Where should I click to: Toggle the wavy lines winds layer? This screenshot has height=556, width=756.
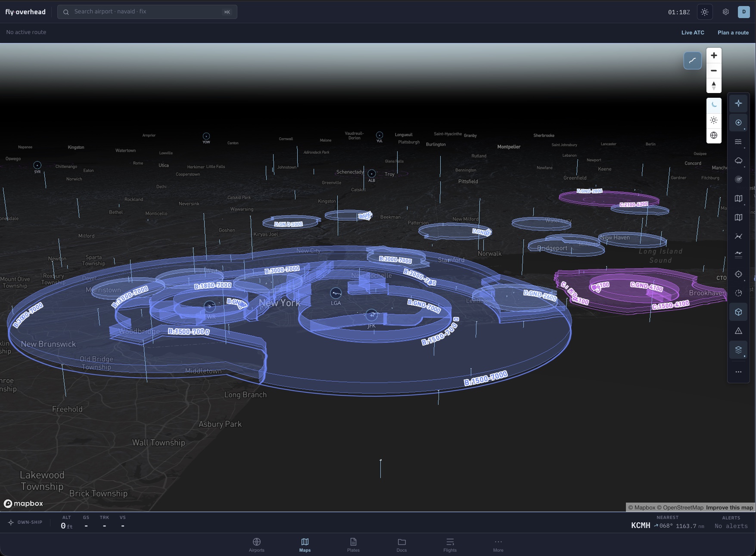[738, 142]
